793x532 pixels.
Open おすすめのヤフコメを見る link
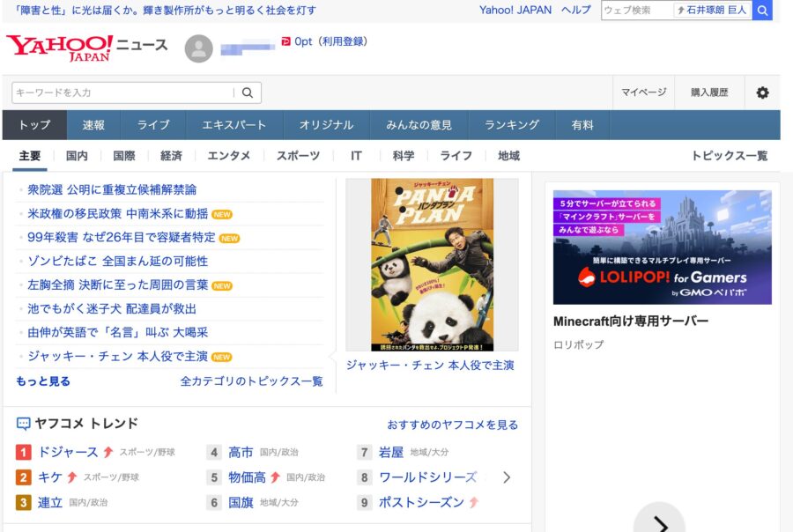click(x=455, y=425)
